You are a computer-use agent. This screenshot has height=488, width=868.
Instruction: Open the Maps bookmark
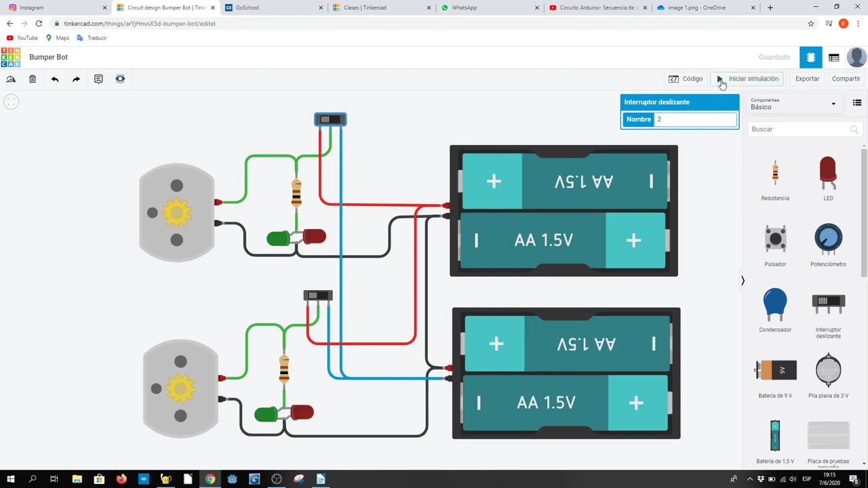tap(58, 38)
